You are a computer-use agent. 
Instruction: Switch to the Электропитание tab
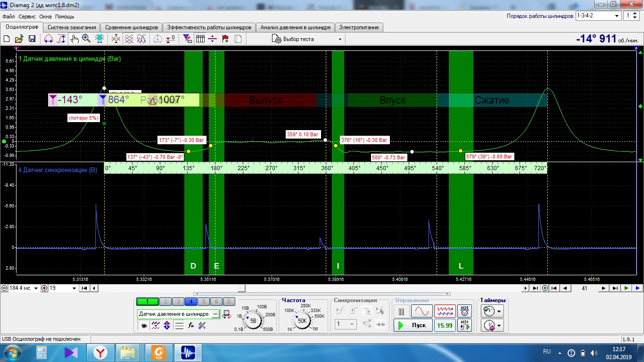(x=359, y=27)
